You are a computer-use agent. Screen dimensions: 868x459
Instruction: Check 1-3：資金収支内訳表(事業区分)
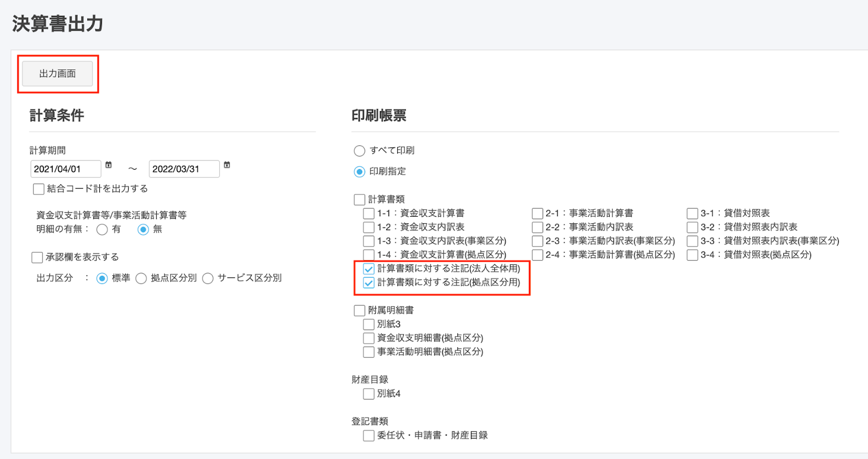[368, 241]
